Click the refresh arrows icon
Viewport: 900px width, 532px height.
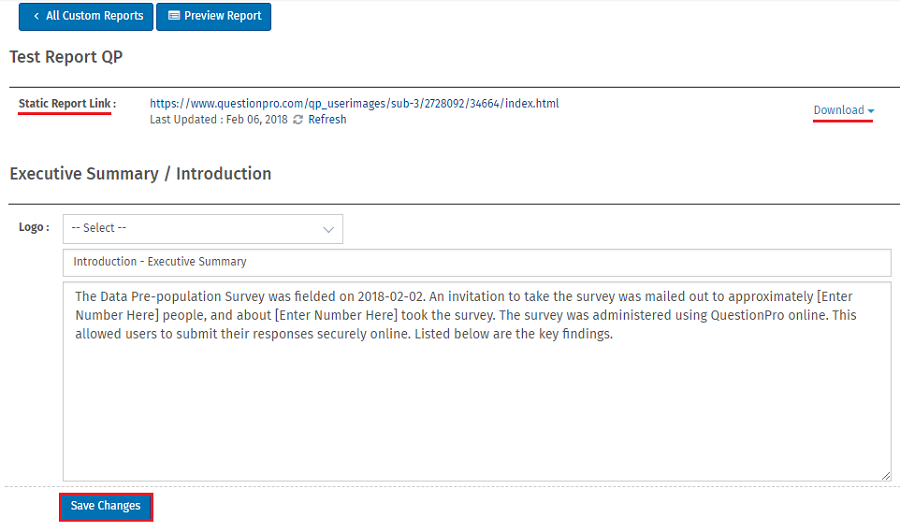(x=298, y=120)
